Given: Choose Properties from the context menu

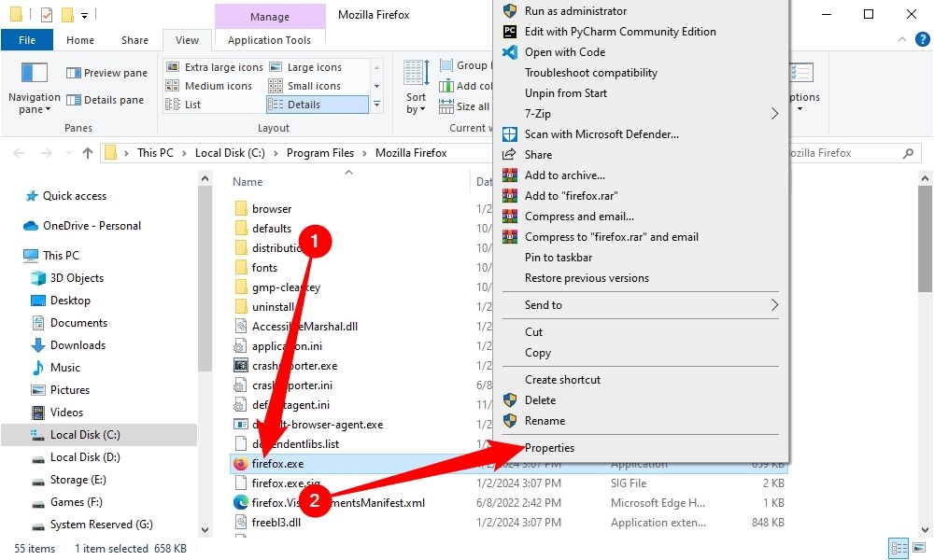Looking at the screenshot, I should pyautogui.click(x=549, y=447).
